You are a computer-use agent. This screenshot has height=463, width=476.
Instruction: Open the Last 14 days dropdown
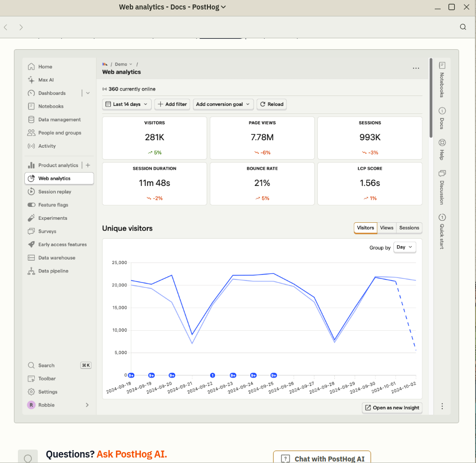pos(127,104)
